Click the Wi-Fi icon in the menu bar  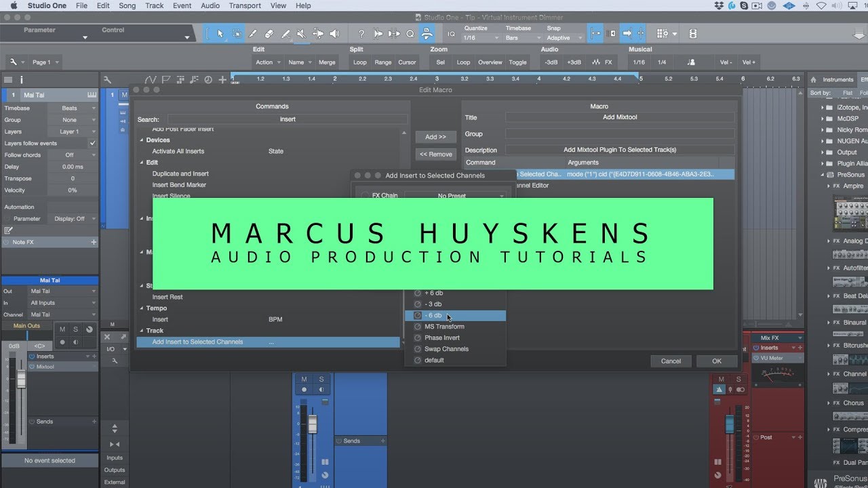point(821,5)
